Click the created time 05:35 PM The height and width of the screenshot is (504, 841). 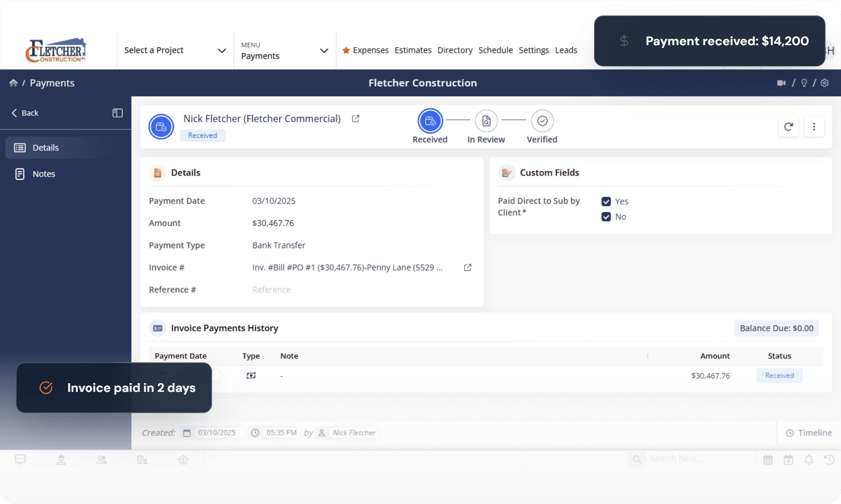[x=281, y=433]
